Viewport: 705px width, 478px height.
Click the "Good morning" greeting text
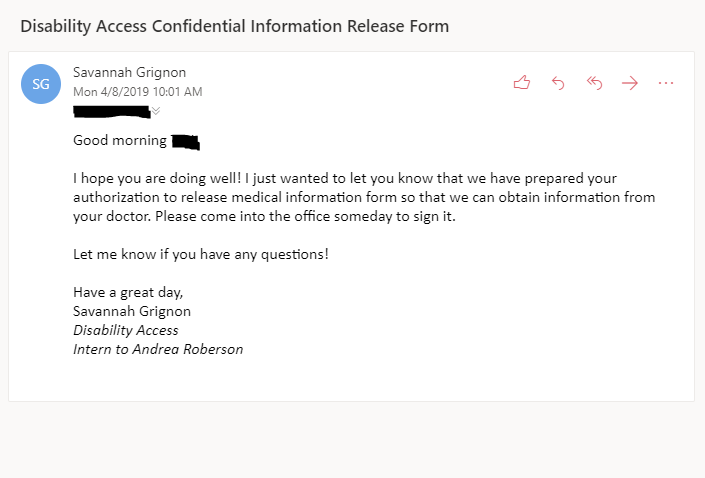point(120,141)
